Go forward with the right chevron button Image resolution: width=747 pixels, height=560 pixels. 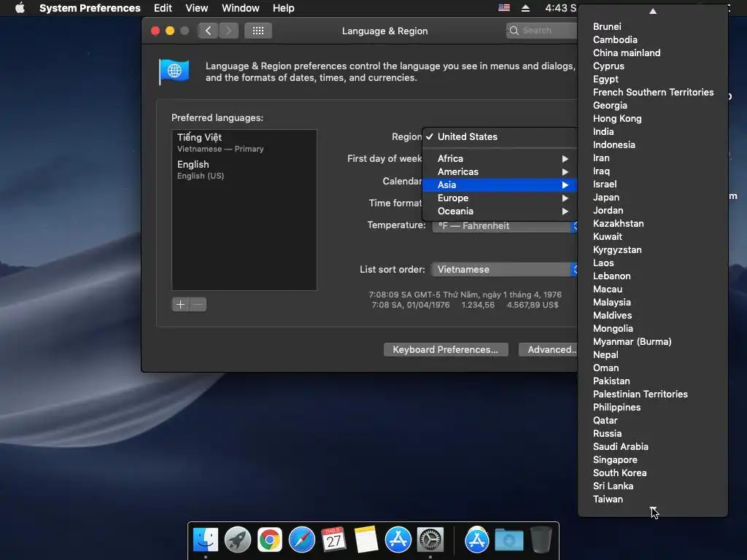(228, 31)
